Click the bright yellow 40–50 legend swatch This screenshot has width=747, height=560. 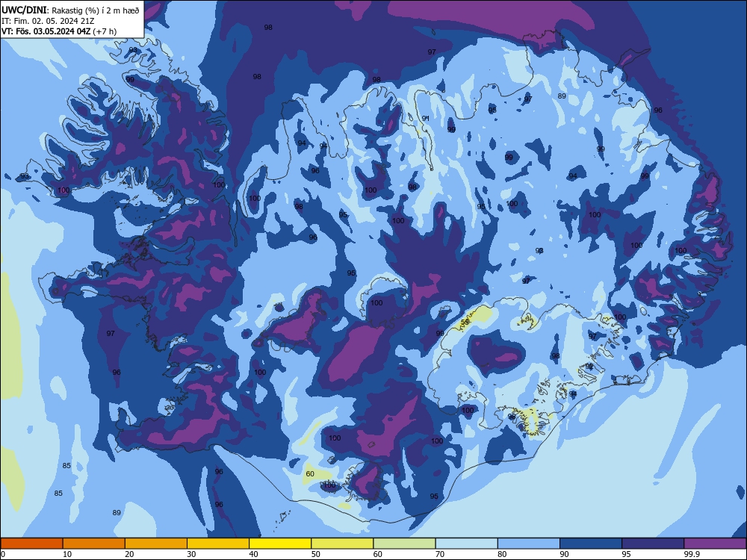(280, 544)
